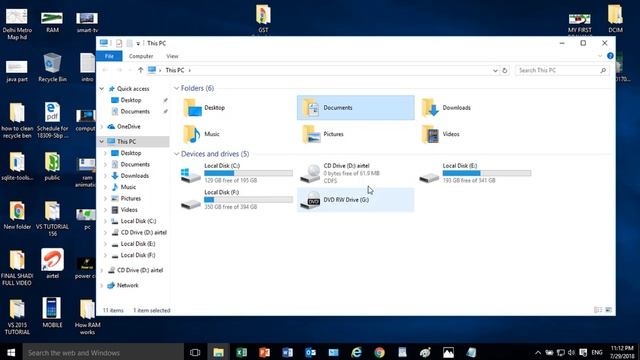Select the Documents folder tile
Screen dimensions: 640x360
[x=356, y=108]
